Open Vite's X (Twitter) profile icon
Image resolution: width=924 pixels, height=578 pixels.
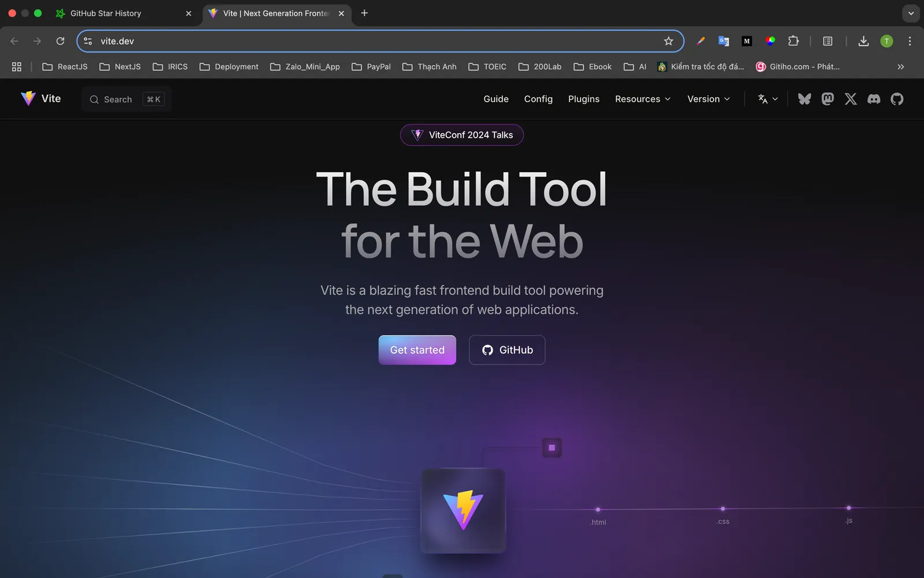pyautogui.click(x=851, y=99)
